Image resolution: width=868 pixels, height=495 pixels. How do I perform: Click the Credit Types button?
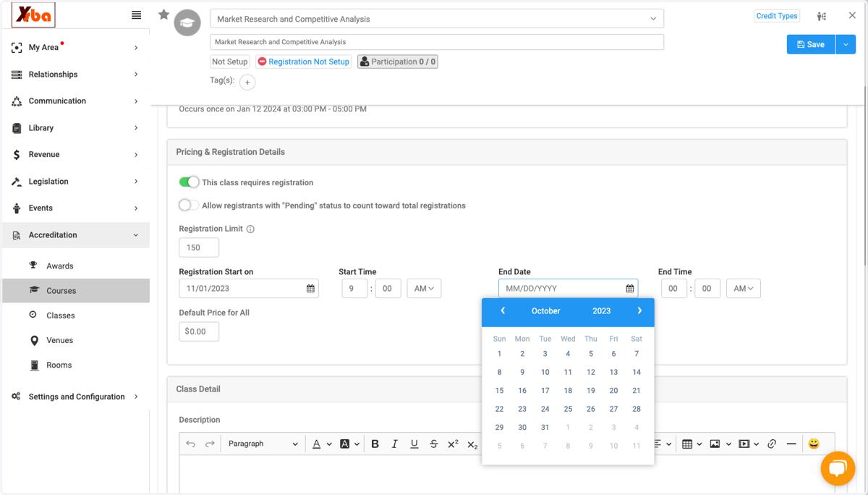click(x=777, y=16)
